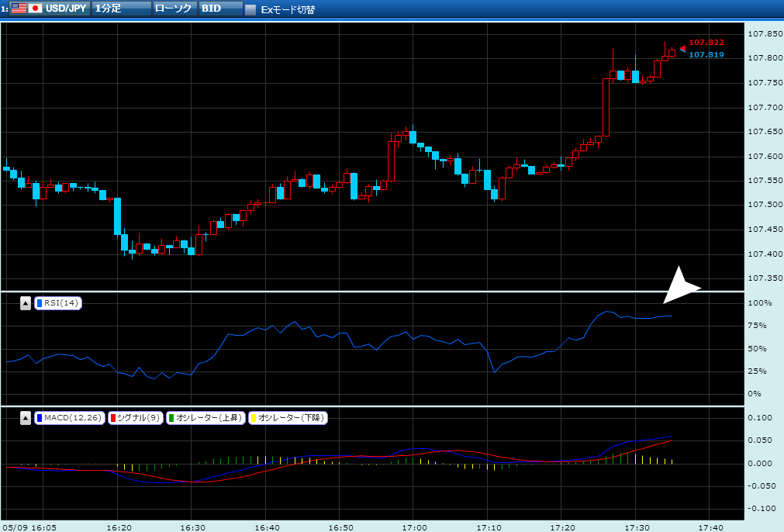Click the US flag icon
Viewport: 784px width, 532px height.
coord(19,8)
